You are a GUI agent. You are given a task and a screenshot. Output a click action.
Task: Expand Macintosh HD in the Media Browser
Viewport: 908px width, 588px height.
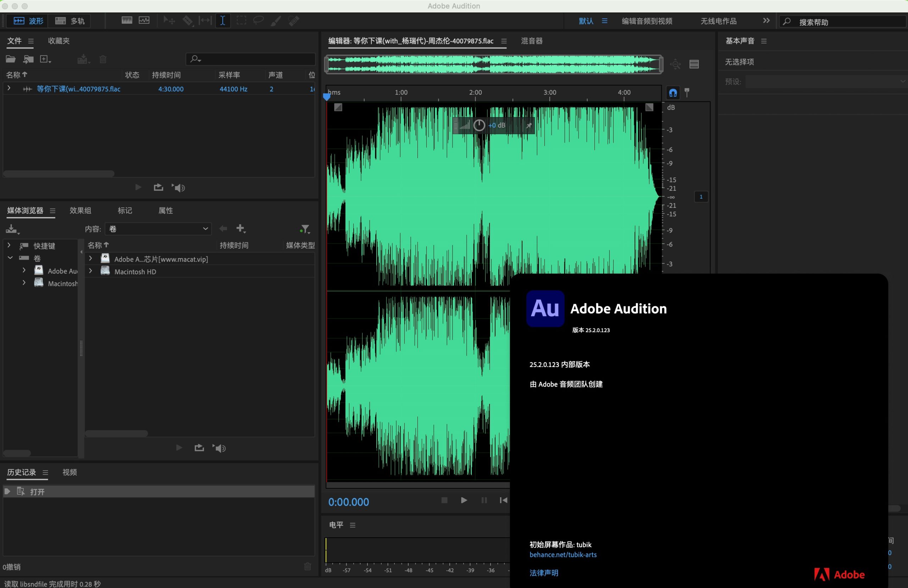pyautogui.click(x=90, y=271)
